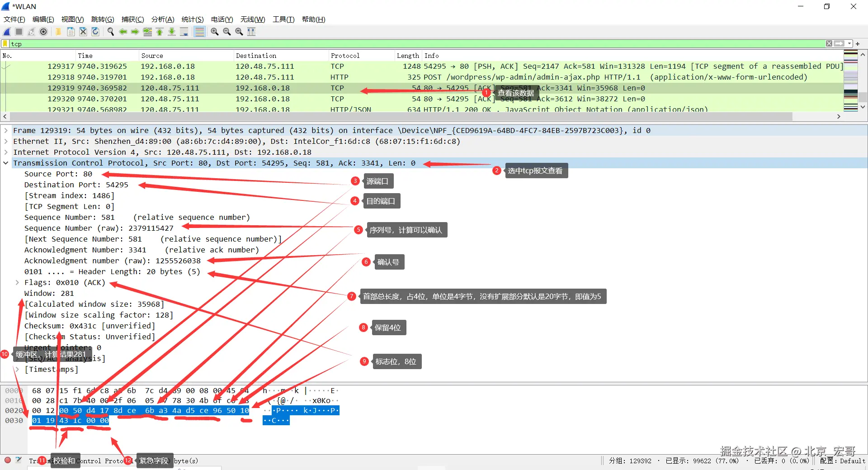Expand the [Timestamps] node

[17, 369]
